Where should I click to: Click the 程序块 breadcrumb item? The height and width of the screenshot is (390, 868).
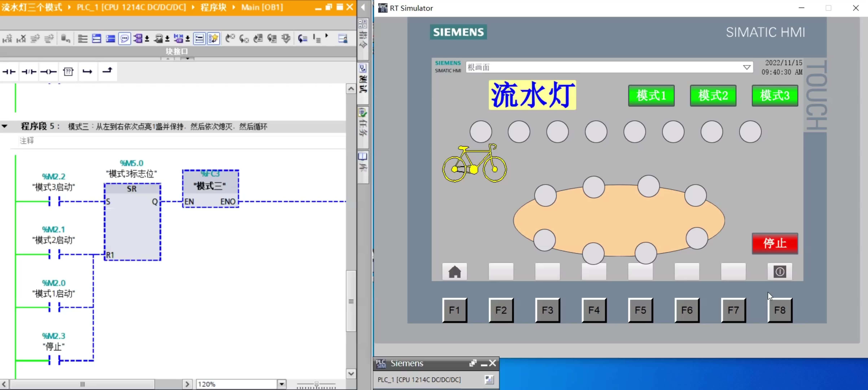213,7
